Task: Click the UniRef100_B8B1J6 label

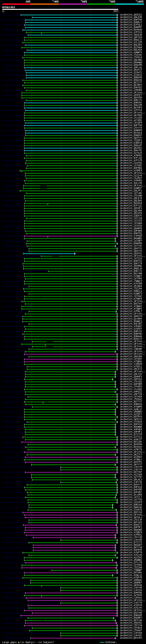Action: (x=131, y=269)
